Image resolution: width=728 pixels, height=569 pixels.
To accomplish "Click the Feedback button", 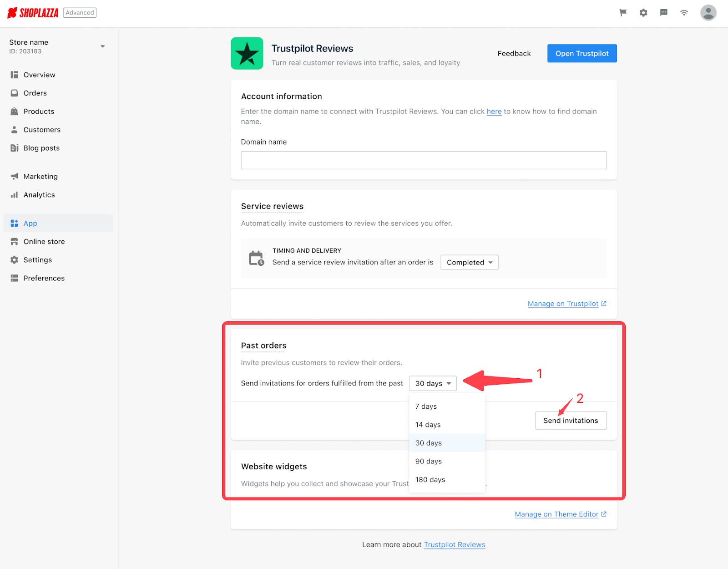I will [514, 53].
